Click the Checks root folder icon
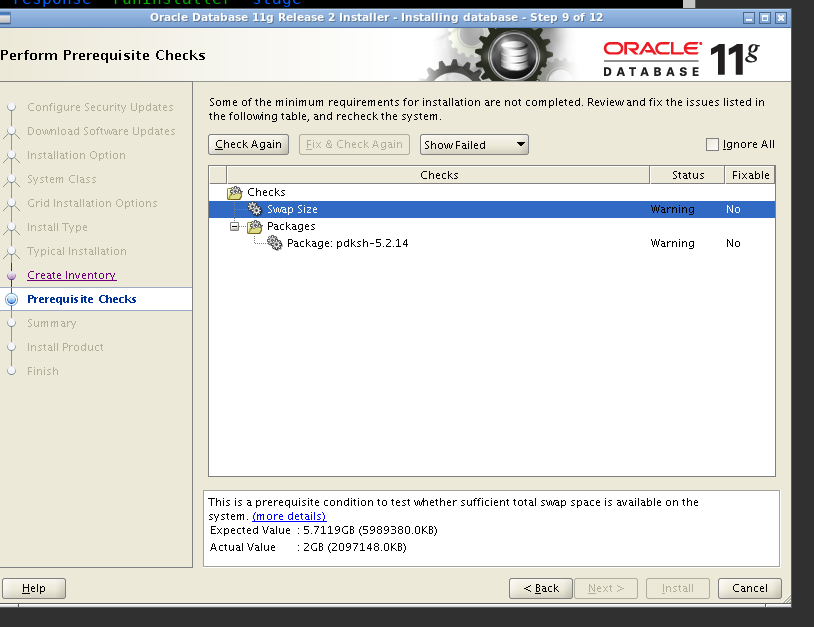 [235, 193]
